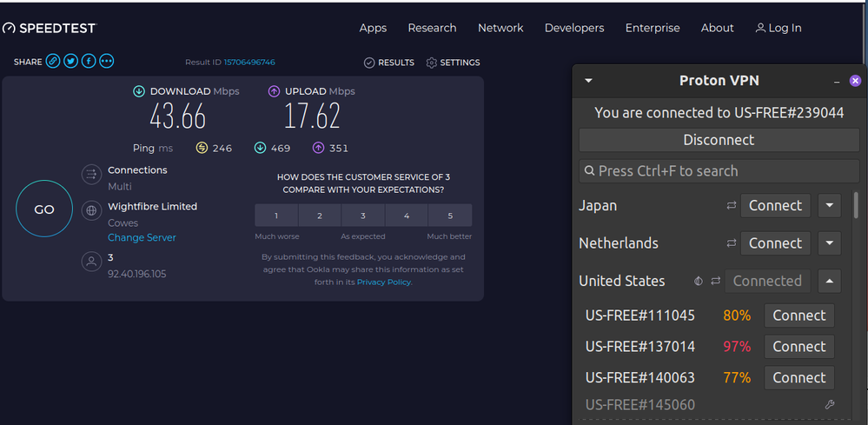The image size is (868, 425).
Task: Start test with GO button
Action: (x=44, y=209)
